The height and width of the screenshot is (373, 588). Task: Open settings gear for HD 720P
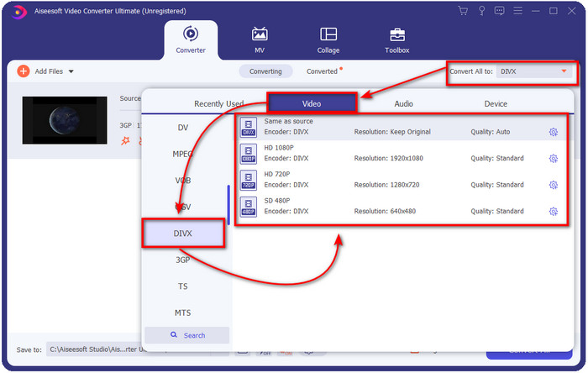click(553, 185)
